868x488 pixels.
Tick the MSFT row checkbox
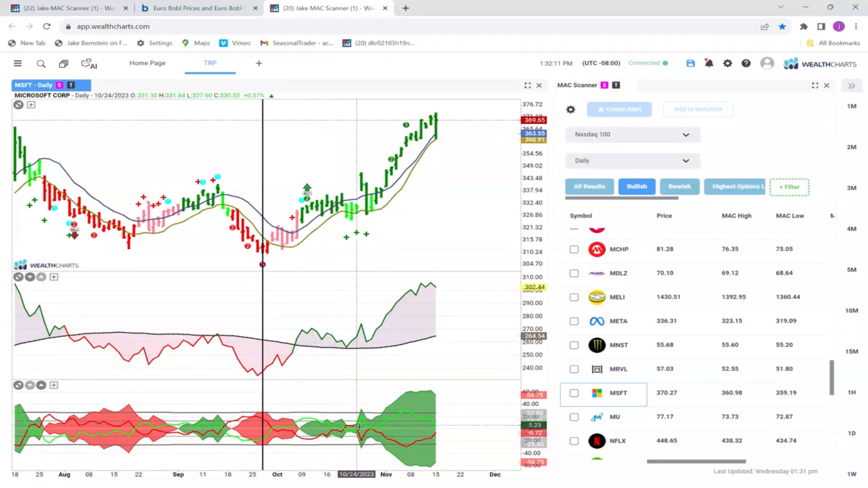tap(574, 393)
